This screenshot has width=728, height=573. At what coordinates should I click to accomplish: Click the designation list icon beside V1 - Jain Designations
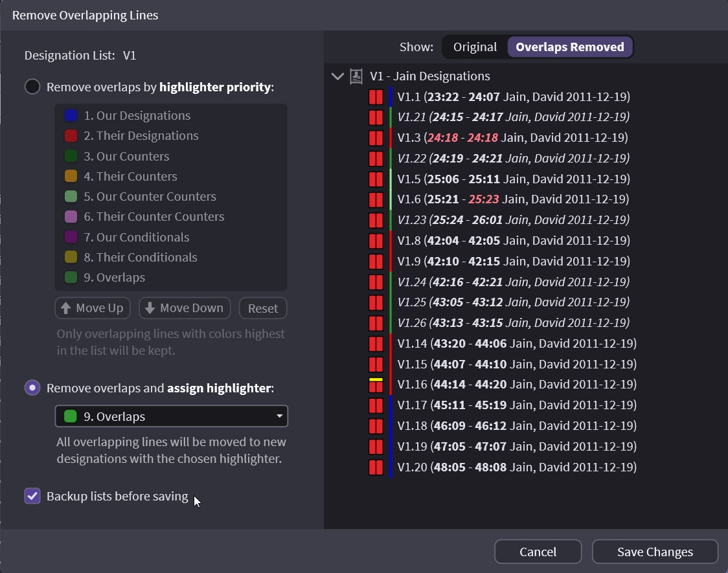pyautogui.click(x=356, y=76)
